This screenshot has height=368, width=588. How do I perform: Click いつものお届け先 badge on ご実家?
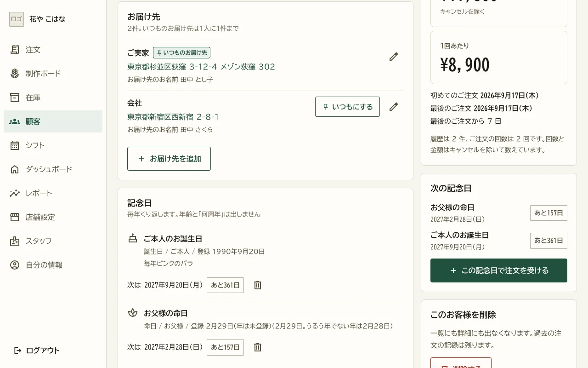pyautogui.click(x=181, y=53)
